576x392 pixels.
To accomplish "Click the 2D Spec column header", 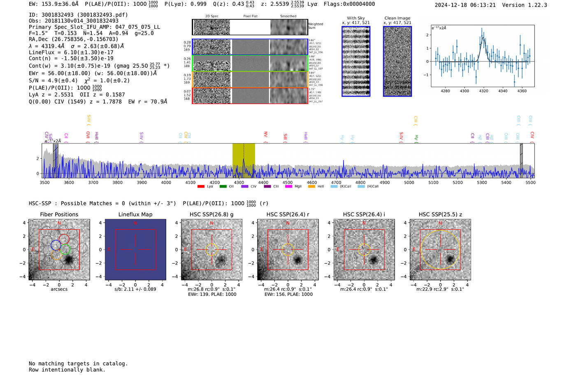I will pos(212,16).
